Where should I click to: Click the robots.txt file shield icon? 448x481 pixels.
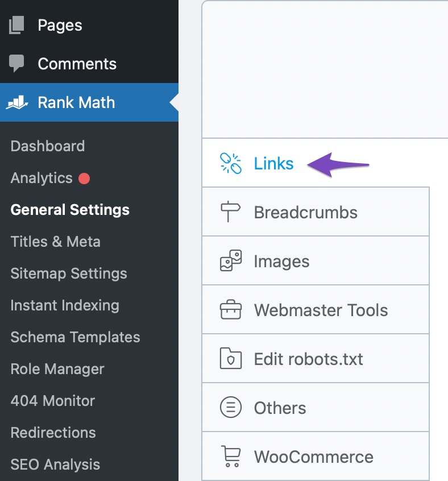231,358
